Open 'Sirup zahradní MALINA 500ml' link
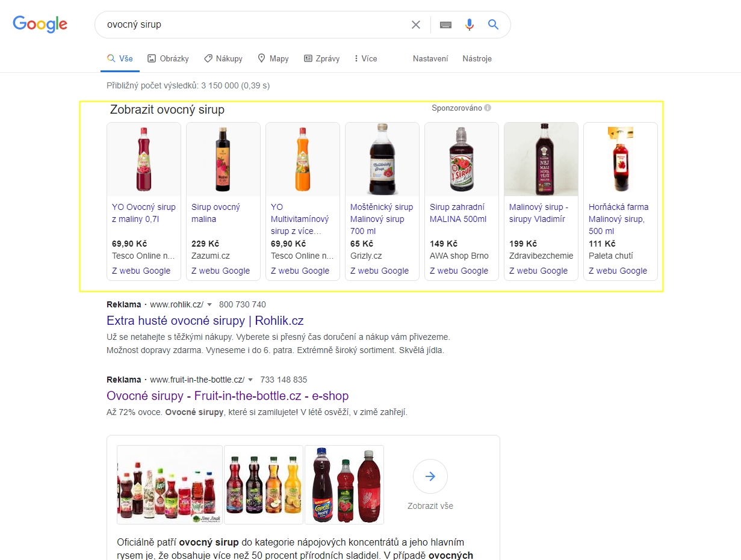 [458, 213]
